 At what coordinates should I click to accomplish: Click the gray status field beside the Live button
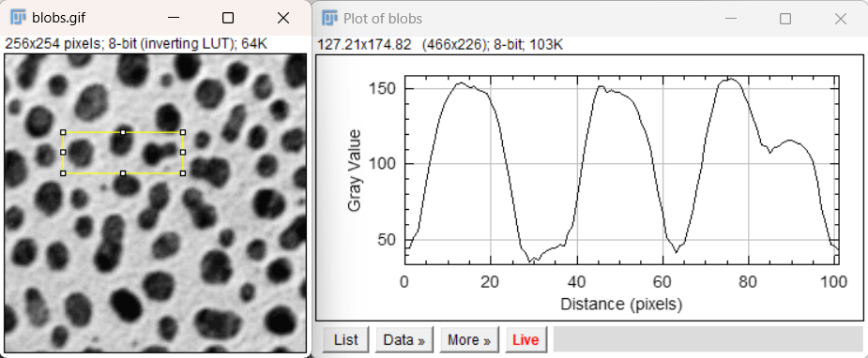point(708,338)
